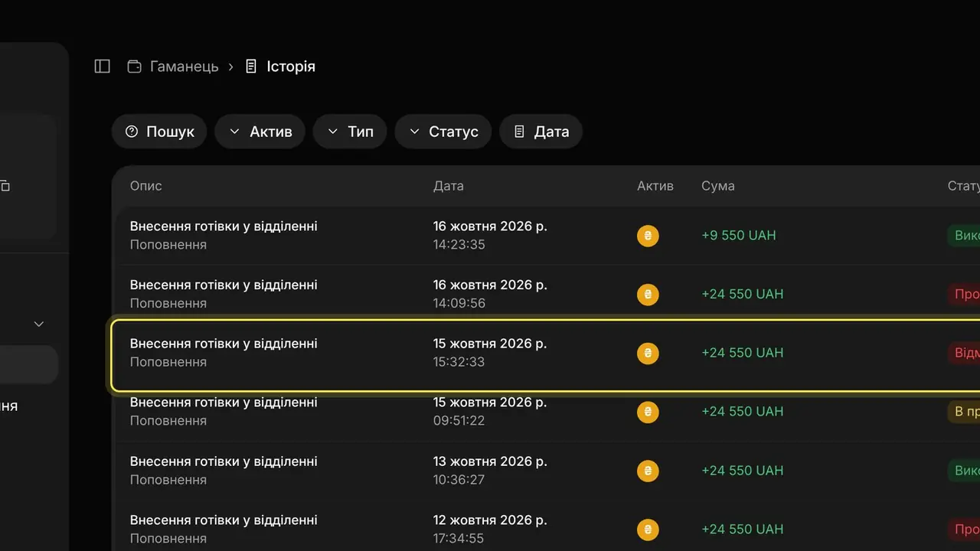Click the document icon beside Історія
The image size is (980, 551).
tap(250, 67)
